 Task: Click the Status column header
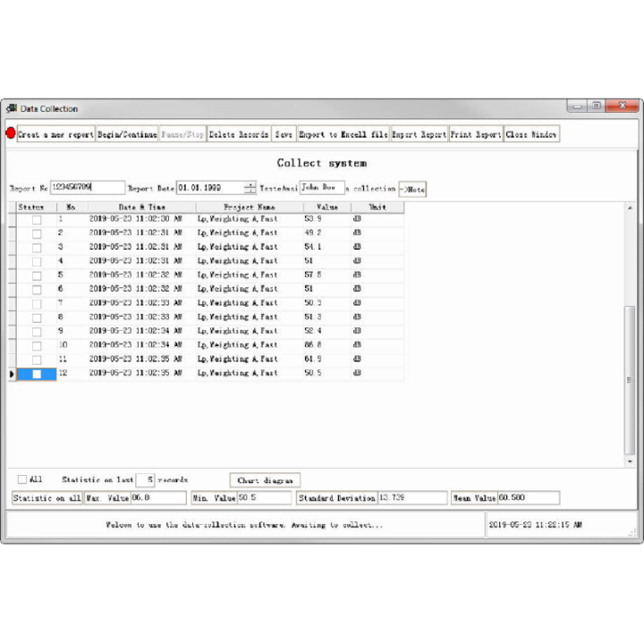coord(36,207)
